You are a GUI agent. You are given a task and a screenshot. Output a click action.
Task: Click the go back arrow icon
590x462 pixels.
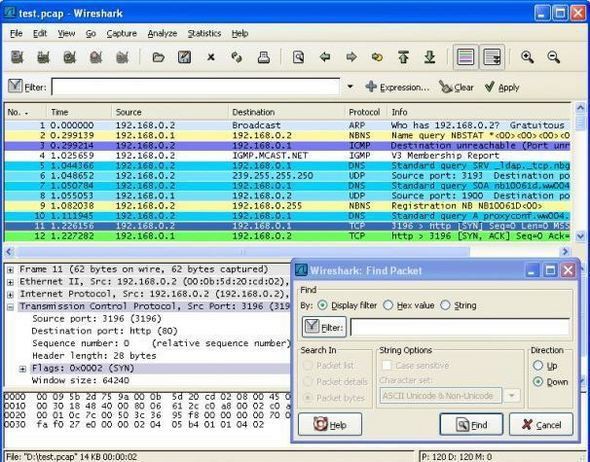pos(325,57)
